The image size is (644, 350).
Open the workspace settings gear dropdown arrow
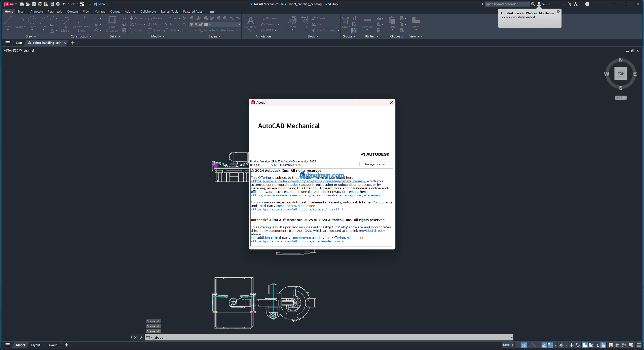[x=566, y=345]
